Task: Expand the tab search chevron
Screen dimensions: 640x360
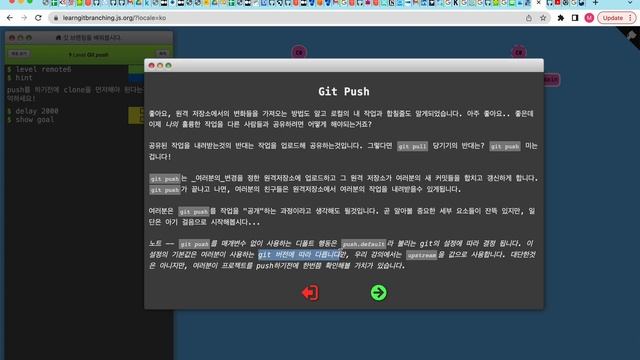Action: click(630, 3)
